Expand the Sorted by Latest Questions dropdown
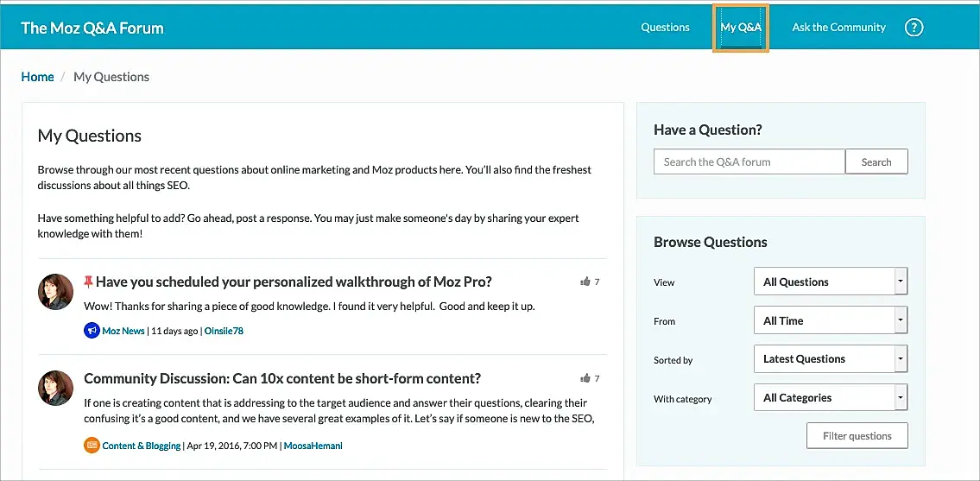Screen dimensions: 980x481 coord(830,359)
